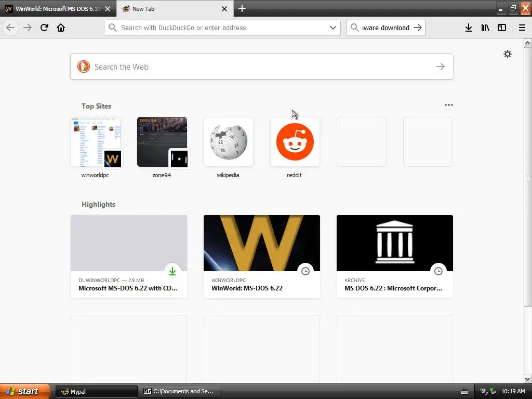Close the New Tab tab
Image resolution: width=532 pixels, height=399 pixels.
point(224,9)
